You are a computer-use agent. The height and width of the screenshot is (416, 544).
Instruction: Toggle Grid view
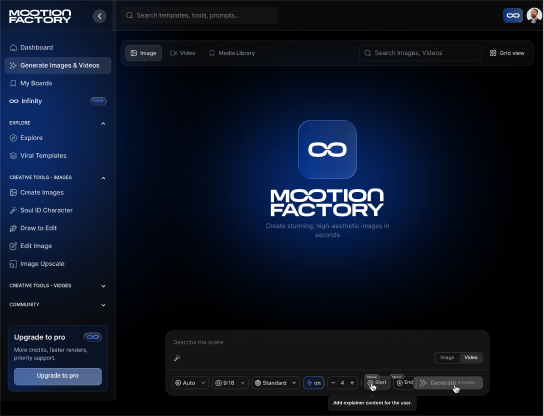(507, 53)
